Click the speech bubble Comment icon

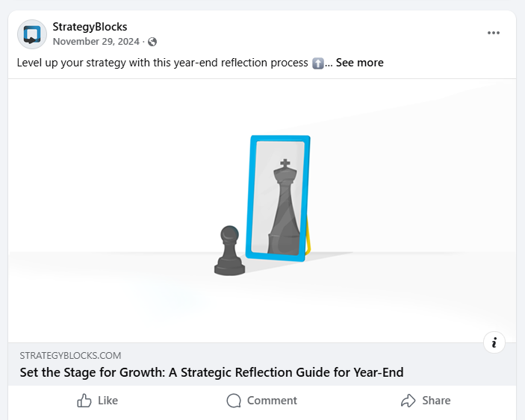click(234, 401)
